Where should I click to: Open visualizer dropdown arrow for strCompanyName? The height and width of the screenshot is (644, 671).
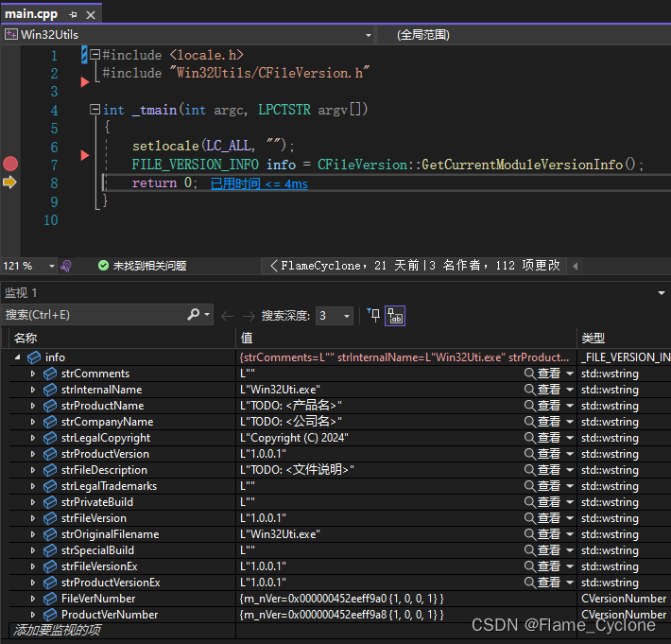(570, 422)
